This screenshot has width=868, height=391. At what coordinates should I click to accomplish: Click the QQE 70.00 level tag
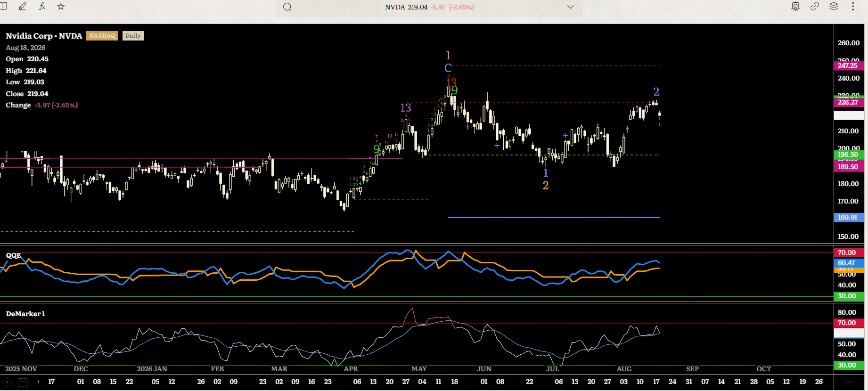pyautogui.click(x=848, y=253)
